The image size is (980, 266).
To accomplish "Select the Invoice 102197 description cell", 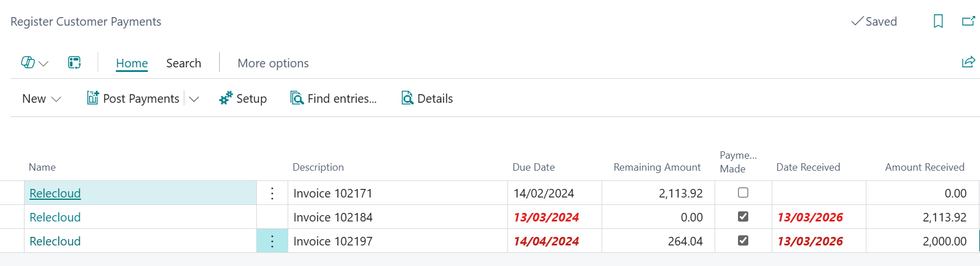I will (x=398, y=241).
